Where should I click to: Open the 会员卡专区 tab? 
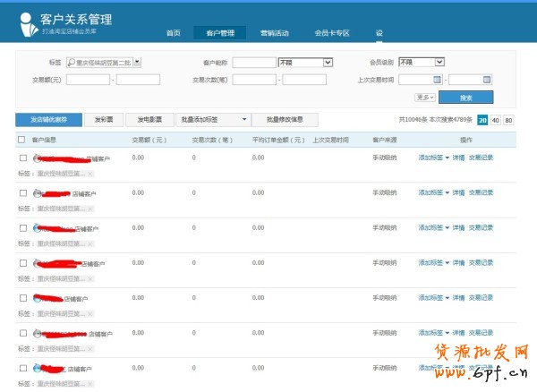click(332, 33)
